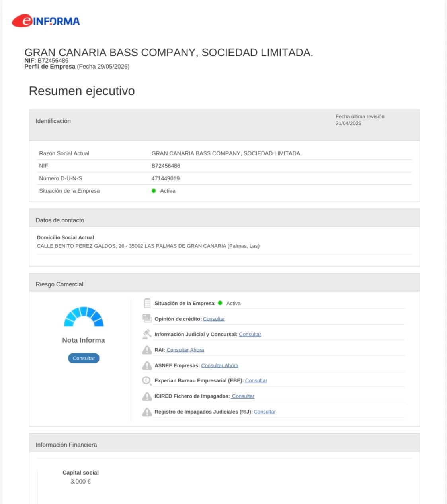Image resolution: width=447 pixels, height=504 pixels.
Task: Click the warning icon next to RAI
Action: click(x=147, y=350)
